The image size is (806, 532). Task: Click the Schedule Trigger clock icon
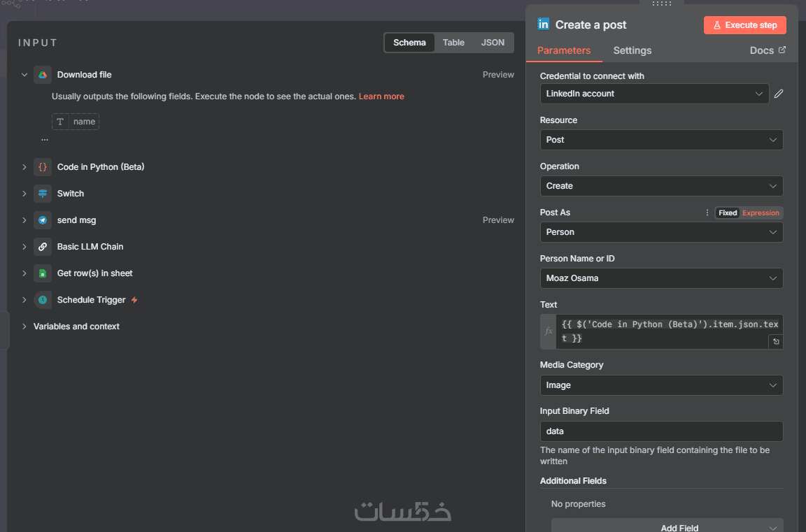(43, 300)
